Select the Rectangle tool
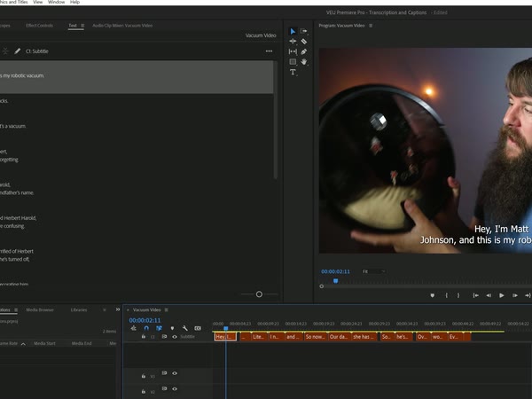Screen dimensions: 532x399 pyautogui.click(x=293, y=62)
